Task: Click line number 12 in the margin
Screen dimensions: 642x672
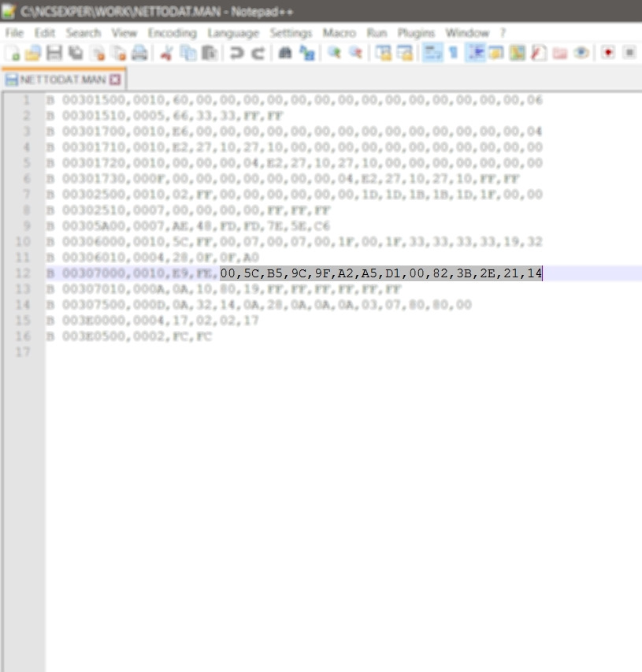Action: pyautogui.click(x=23, y=273)
